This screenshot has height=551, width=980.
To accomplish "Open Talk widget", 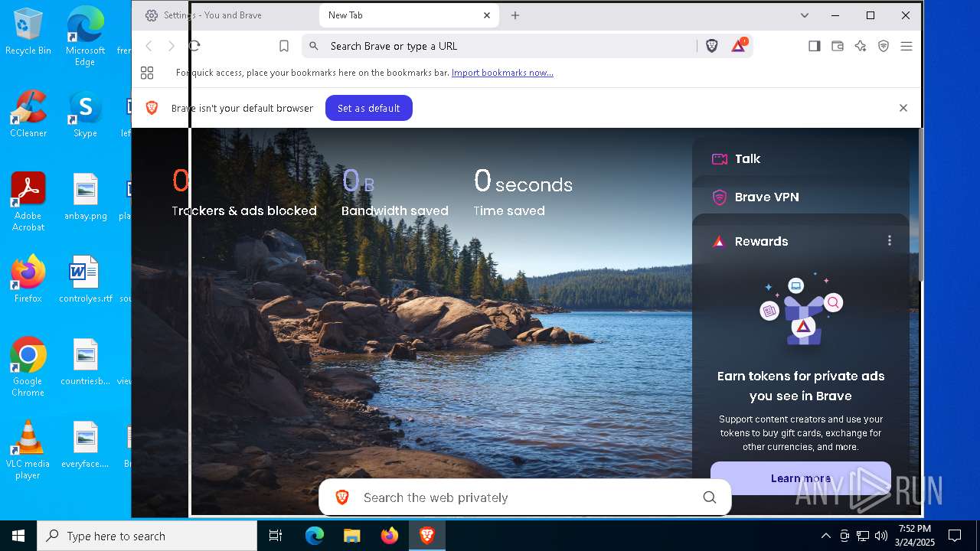I will pyautogui.click(x=801, y=158).
